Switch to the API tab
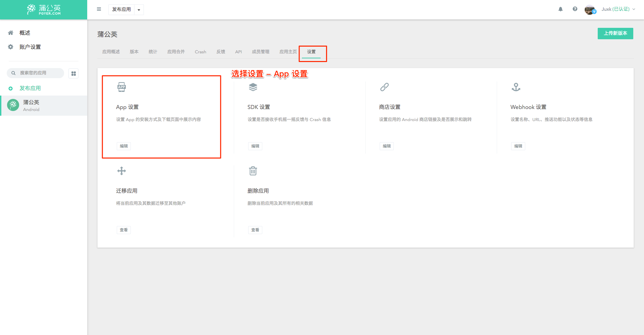 coord(238,52)
